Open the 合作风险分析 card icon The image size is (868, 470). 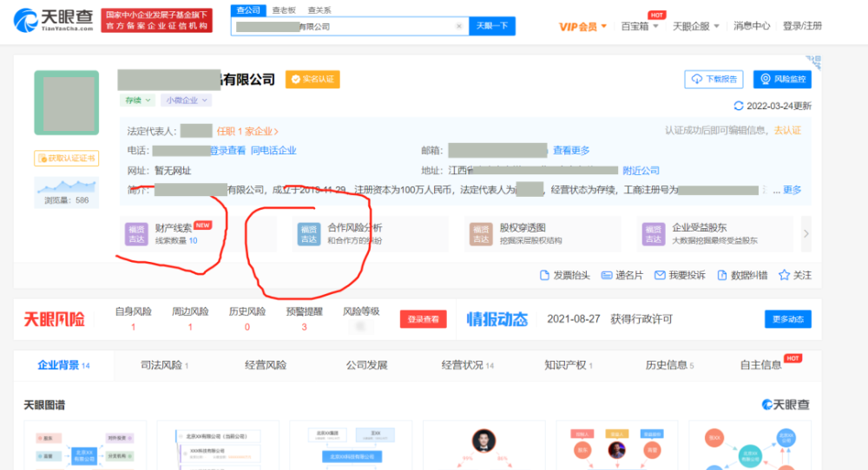(x=309, y=234)
